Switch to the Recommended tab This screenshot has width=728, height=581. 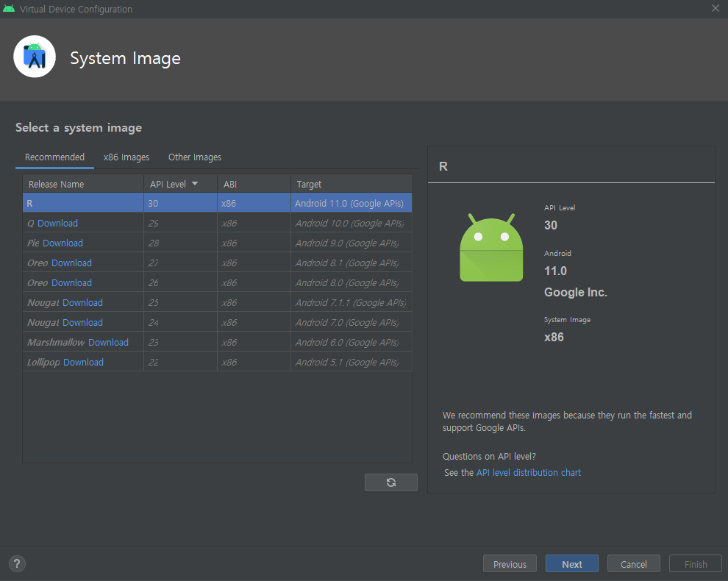(55, 157)
